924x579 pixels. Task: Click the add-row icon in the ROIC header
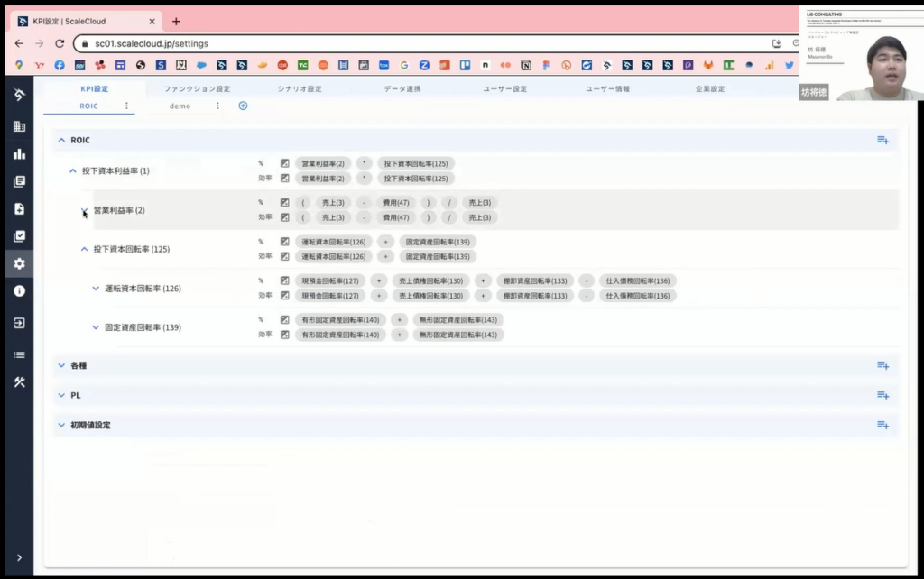pos(882,140)
